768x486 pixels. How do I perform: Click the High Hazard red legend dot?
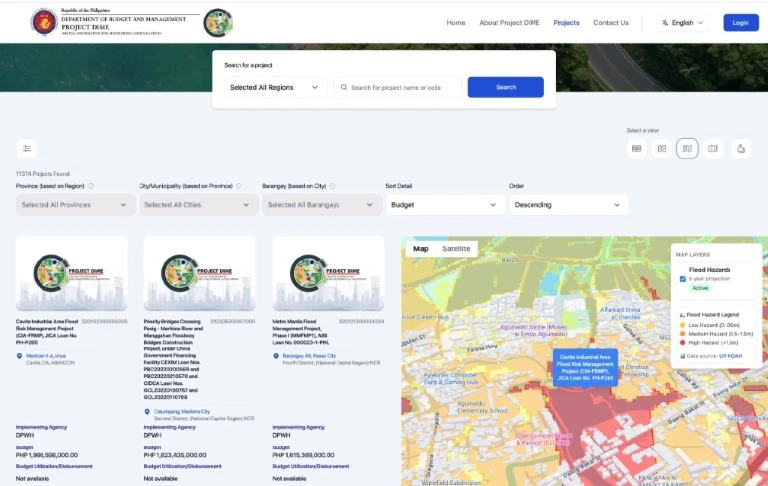(x=682, y=343)
